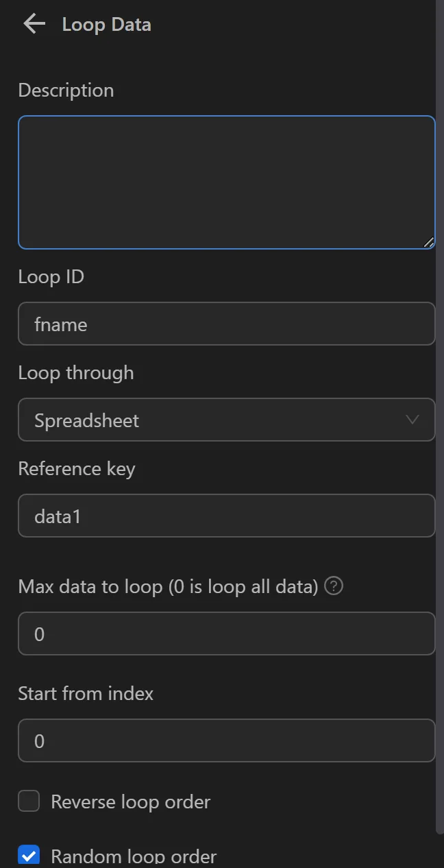The image size is (444, 868).
Task: Click the back arrow to exit Loop Data
Action: click(x=34, y=24)
